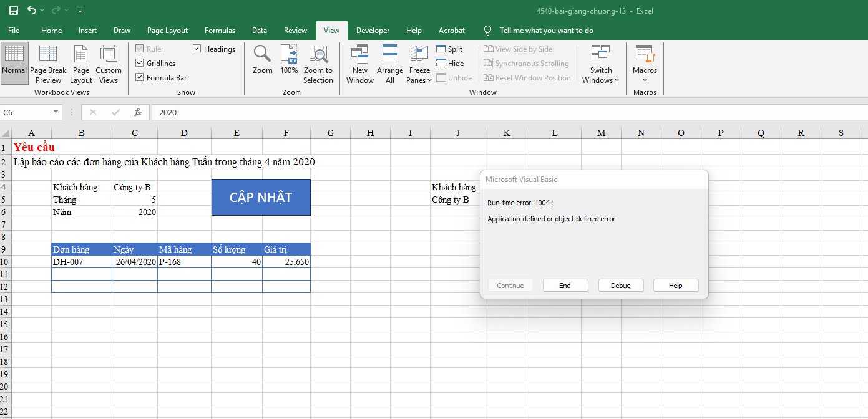This screenshot has width=868, height=419.
Task: Open the Macros dropdown menu
Action: pyautogui.click(x=645, y=64)
